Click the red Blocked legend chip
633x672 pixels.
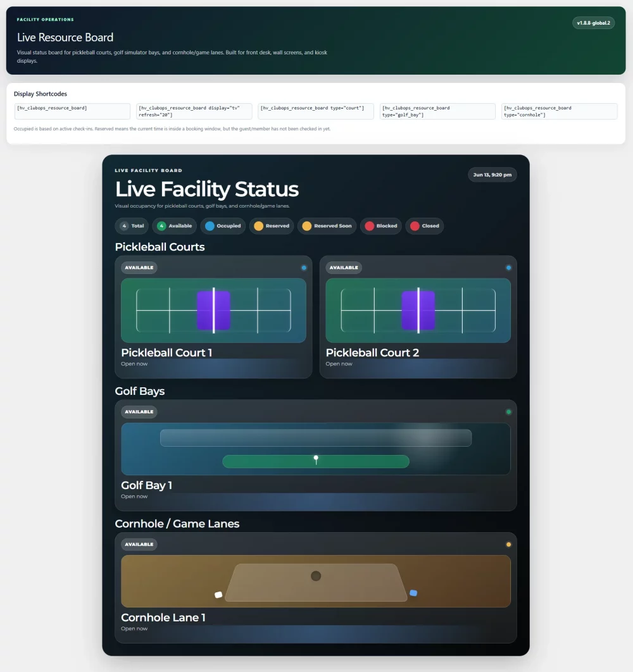pyautogui.click(x=381, y=226)
